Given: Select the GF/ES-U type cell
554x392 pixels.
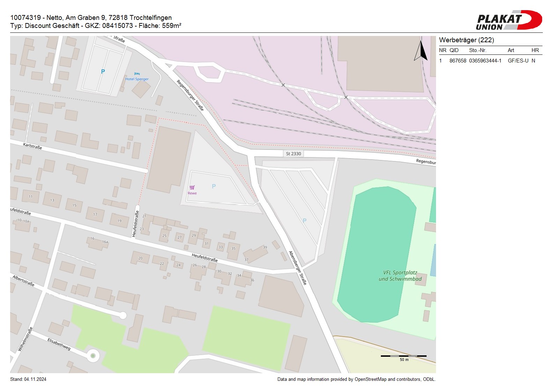Looking at the screenshot, I should 518,61.
